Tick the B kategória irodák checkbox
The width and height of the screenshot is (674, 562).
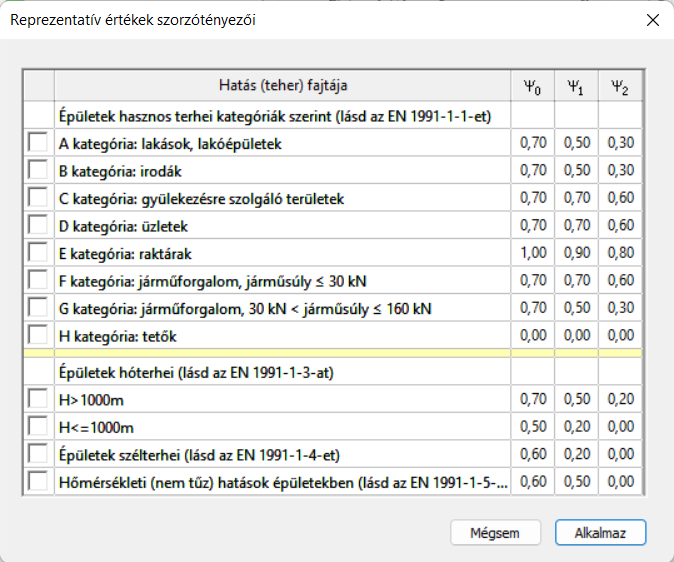pyautogui.click(x=38, y=170)
